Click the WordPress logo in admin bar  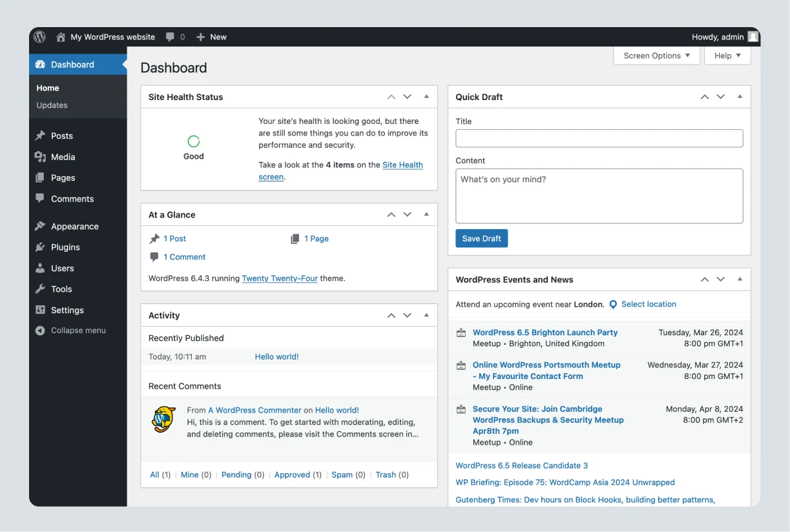(x=39, y=37)
